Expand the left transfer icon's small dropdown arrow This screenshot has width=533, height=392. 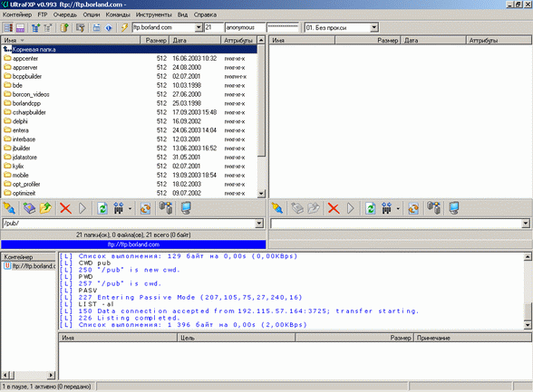(130, 208)
